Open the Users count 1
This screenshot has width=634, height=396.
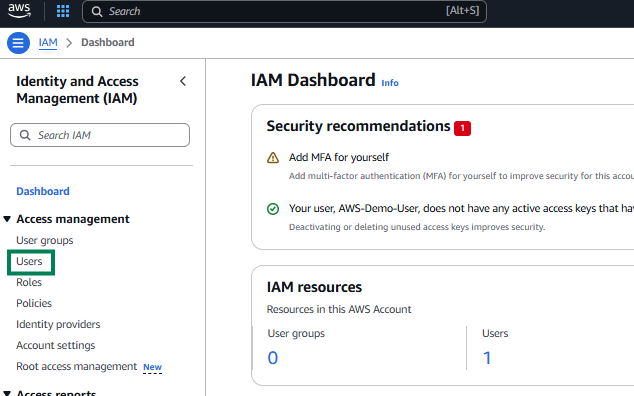coord(487,358)
